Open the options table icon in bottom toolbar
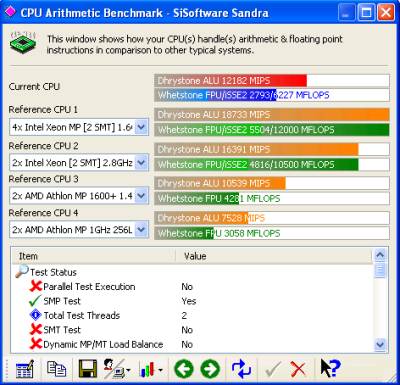 click(25, 369)
